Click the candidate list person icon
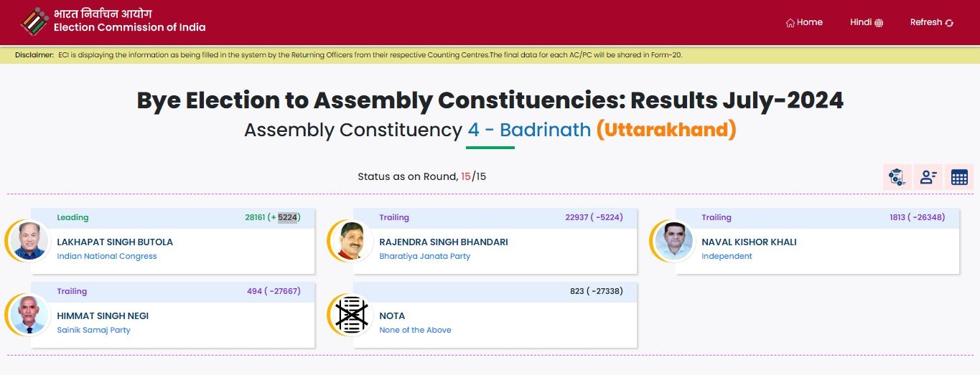This screenshot has height=375, width=980. [928, 176]
